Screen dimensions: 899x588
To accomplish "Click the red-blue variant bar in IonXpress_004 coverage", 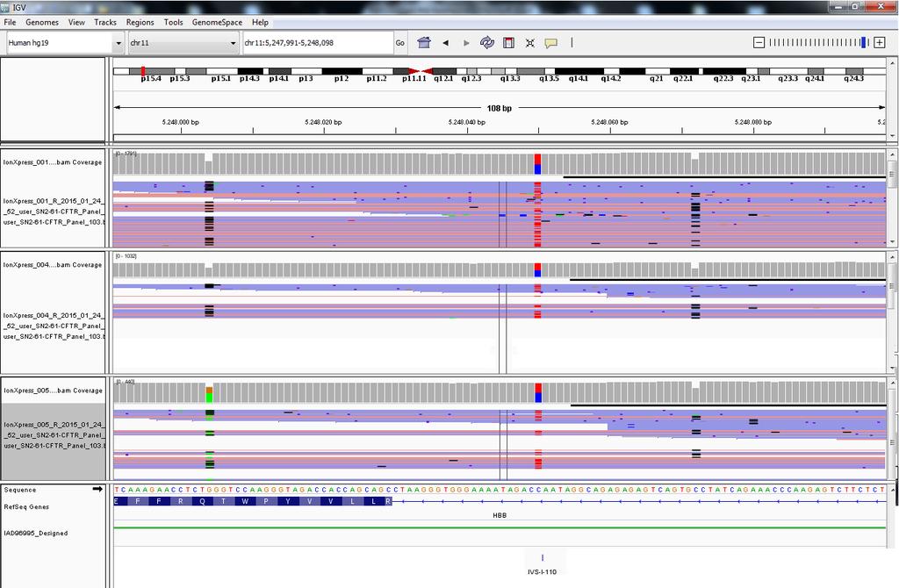I will click(538, 270).
